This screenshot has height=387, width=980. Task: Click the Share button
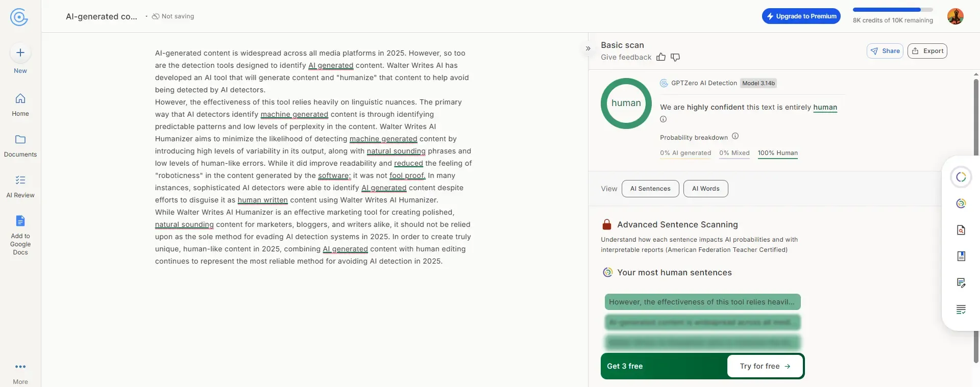click(x=885, y=51)
